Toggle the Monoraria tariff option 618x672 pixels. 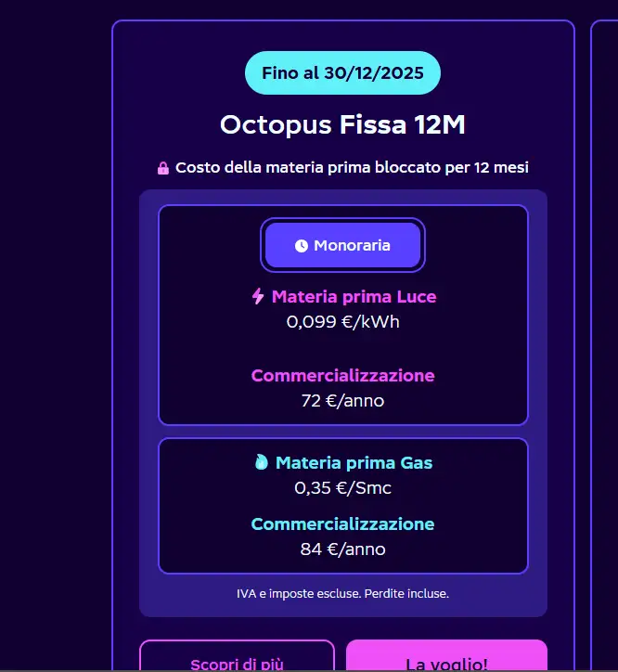pyautogui.click(x=342, y=246)
